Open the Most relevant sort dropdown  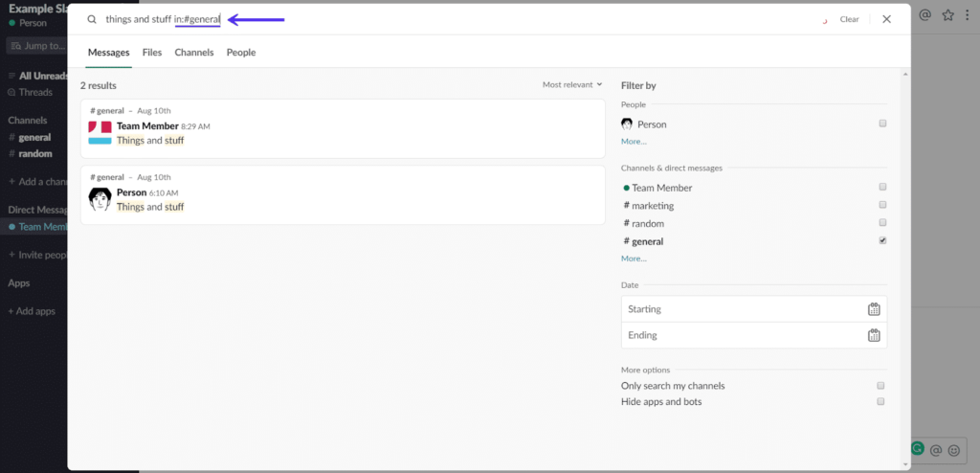[572, 85]
